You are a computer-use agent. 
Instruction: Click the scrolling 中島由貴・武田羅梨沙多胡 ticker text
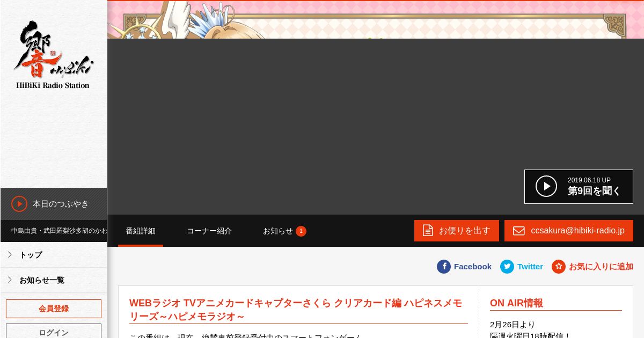tap(59, 231)
